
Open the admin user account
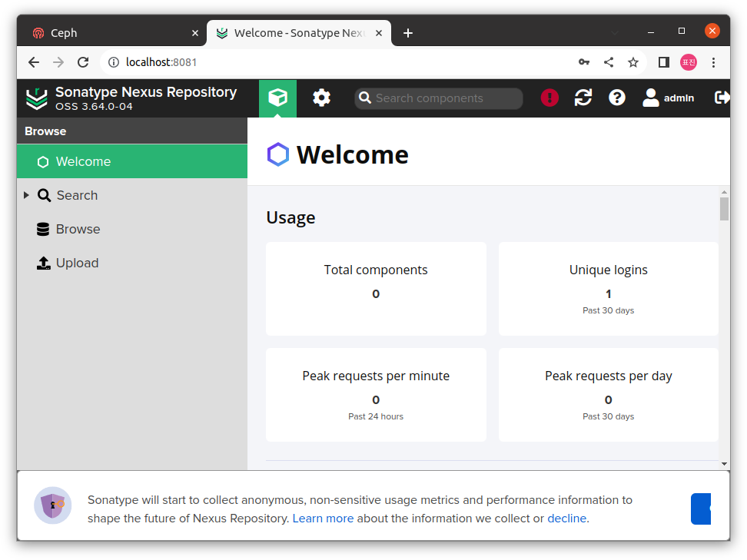pos(669,98)
